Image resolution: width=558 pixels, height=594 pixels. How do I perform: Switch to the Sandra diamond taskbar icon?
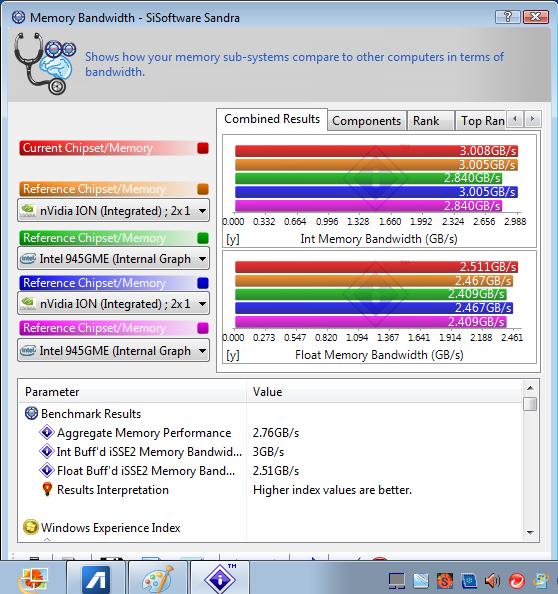[x=220, y=579]
